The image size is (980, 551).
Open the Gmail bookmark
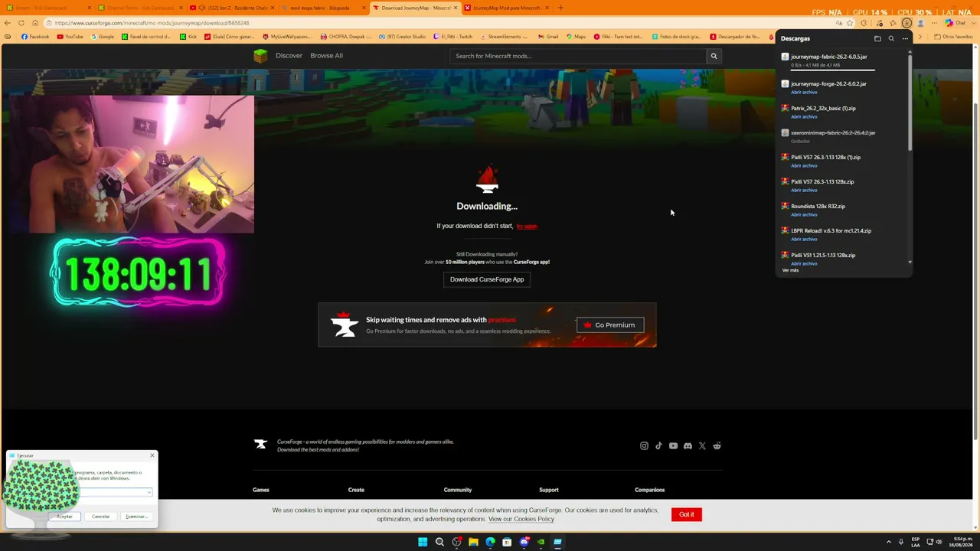pos(547,37)
